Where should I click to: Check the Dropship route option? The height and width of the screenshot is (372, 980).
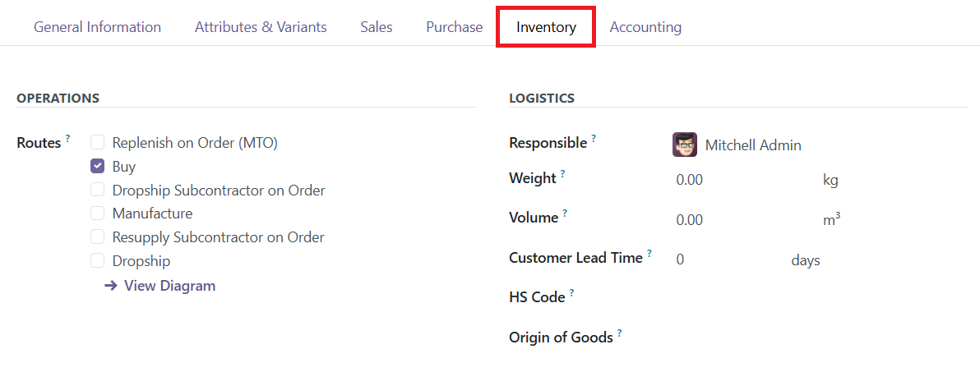coord(98,261)
